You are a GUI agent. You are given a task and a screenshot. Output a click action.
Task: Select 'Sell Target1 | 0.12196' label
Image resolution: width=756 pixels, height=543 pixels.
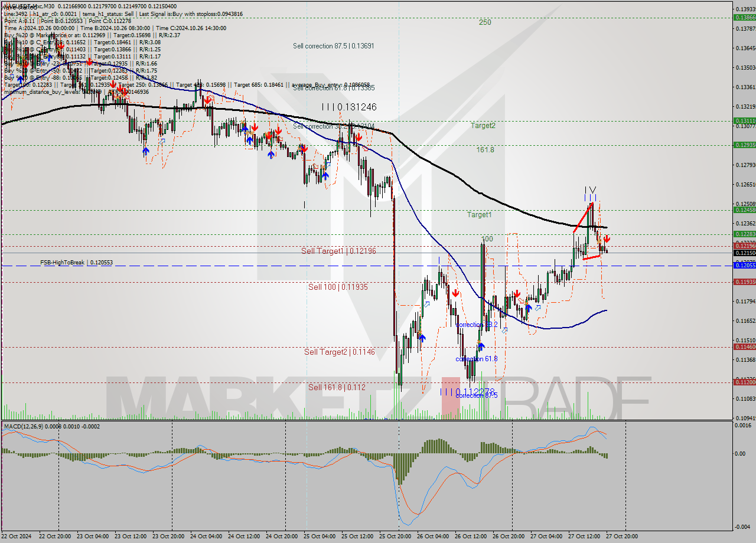[338, 251]
